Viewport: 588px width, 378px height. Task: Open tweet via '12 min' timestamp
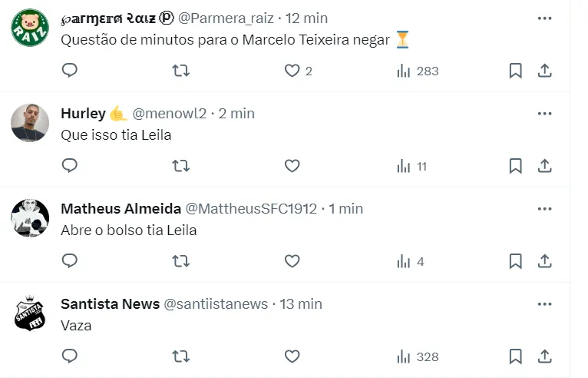click(x=307, y=18)
